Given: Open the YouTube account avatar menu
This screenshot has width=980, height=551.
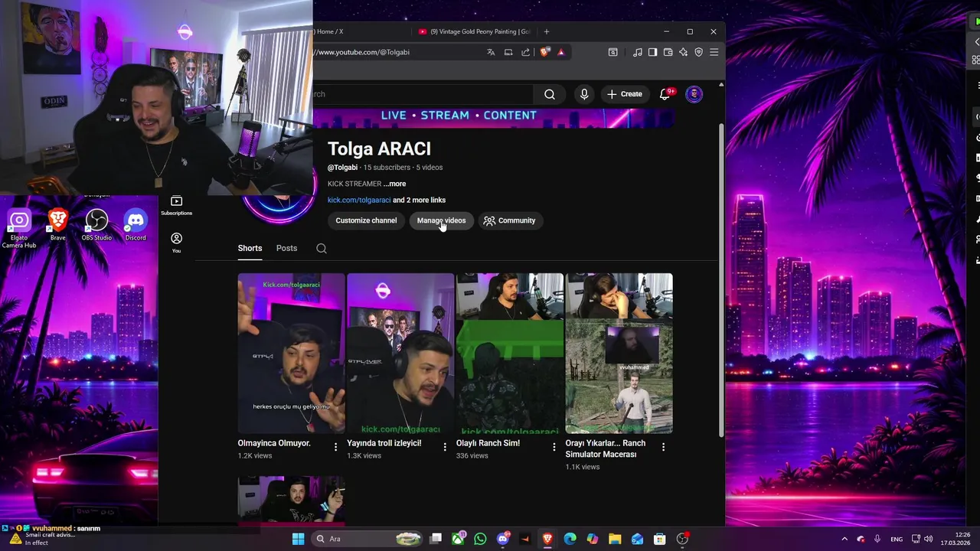Looking at the screenshot, I should 694,94.
